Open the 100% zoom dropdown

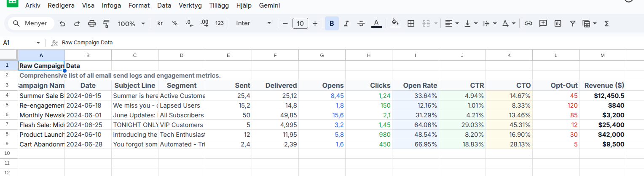click(x=131, y=24)
